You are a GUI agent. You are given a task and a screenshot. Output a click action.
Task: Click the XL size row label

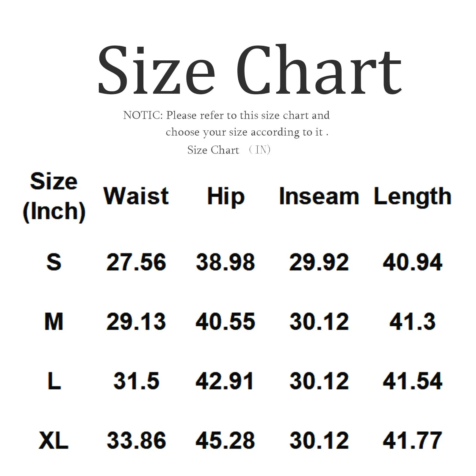54,441
